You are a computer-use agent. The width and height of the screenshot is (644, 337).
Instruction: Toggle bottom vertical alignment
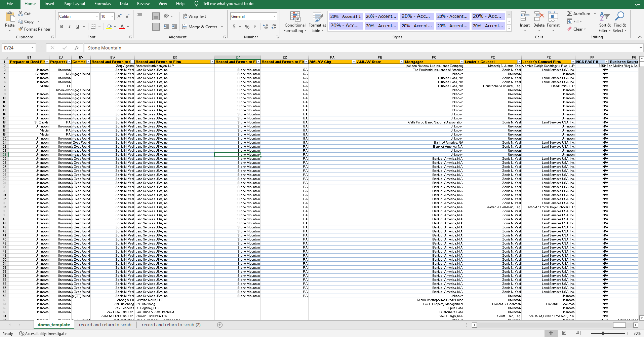click(x=156, y=16)
